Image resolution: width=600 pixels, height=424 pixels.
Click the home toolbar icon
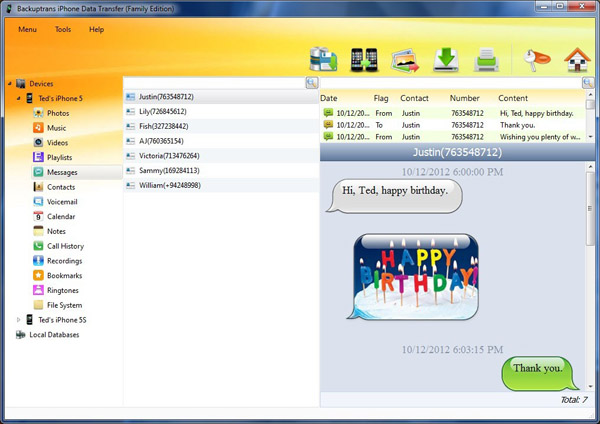click(x=577, y=60)
